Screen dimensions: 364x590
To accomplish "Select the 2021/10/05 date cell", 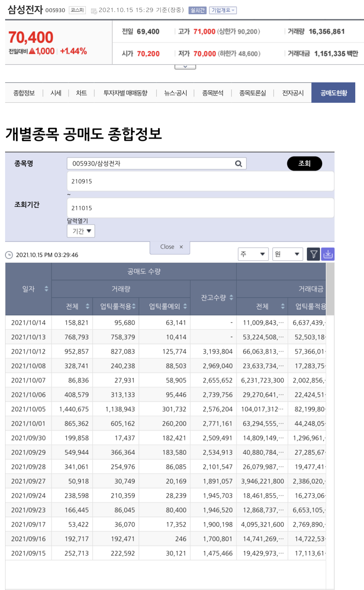I will coord(28,409).
